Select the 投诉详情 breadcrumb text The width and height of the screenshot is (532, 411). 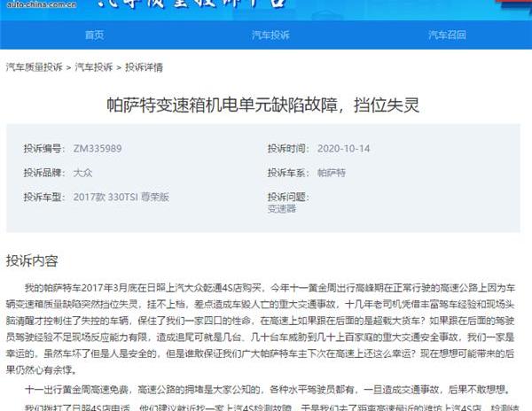coord(144,67)
